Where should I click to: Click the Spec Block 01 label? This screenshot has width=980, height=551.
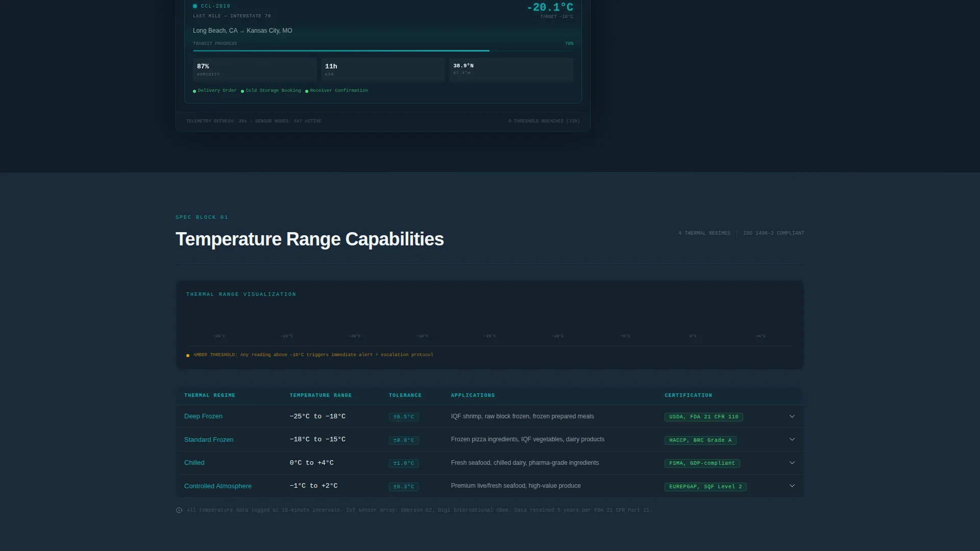tap(202, 217)
